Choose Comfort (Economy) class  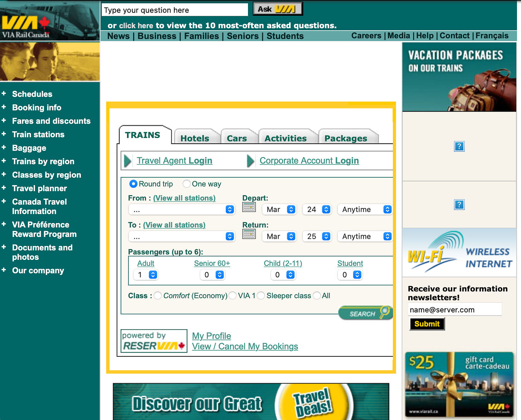(158, 296)
